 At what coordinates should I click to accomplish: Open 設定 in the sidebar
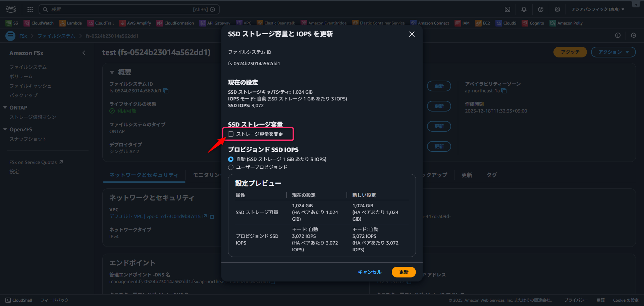(14, 172)
